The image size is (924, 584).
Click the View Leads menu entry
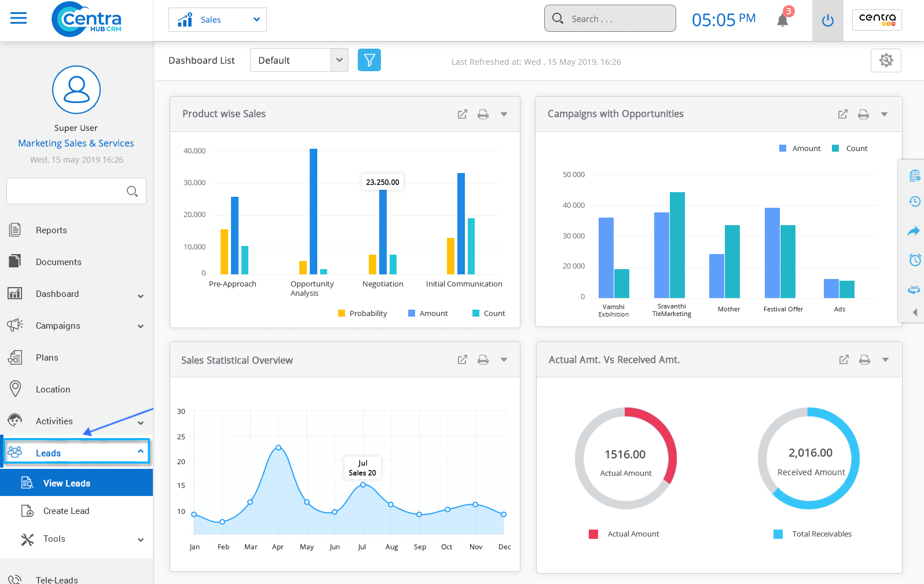tap(67, 483)
